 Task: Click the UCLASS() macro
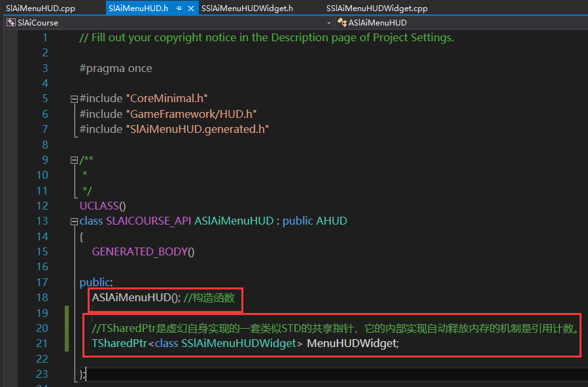(103, 206)
